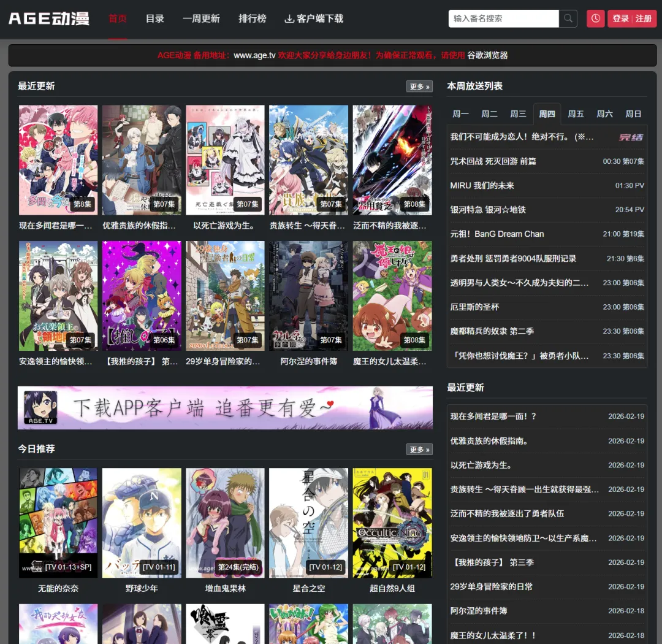Open watch history clock icon

595,18
